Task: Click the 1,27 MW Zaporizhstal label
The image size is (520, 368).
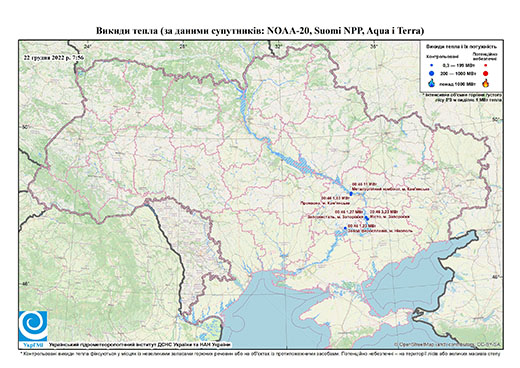Action: (x=336, y=214)
